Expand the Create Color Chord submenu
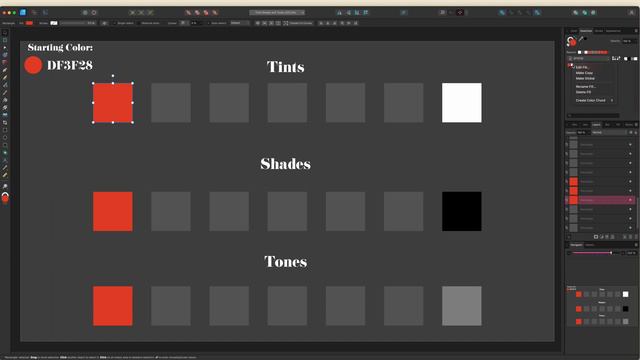This screenshot has width=640, height=360. click(594, 100)
